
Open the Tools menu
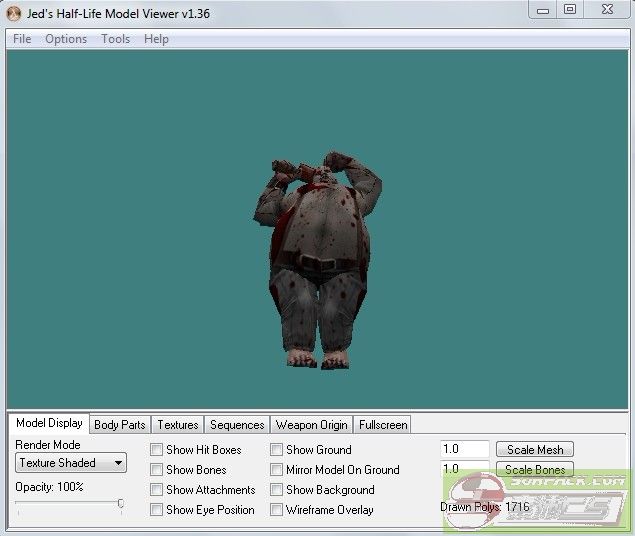(115, 39)
